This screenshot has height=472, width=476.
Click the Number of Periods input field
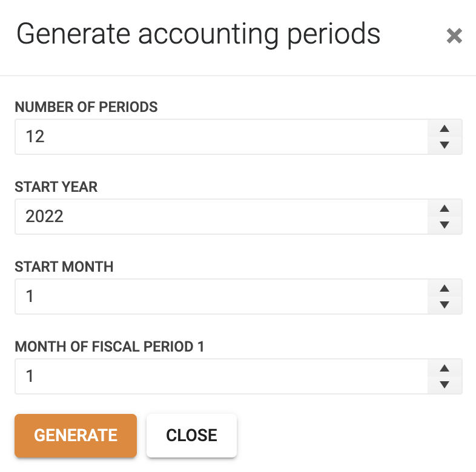[x=221, y=137]
